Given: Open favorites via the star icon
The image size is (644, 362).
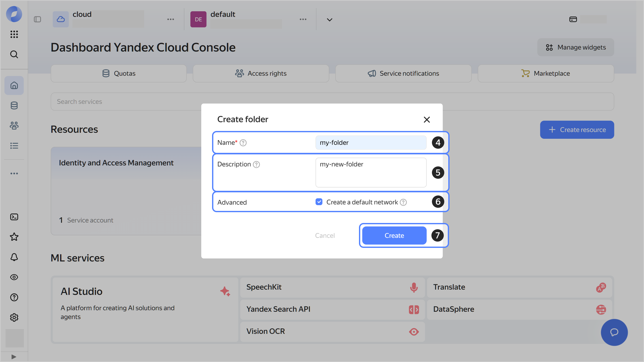Looking at the screenshot, I should click(14, 237).
